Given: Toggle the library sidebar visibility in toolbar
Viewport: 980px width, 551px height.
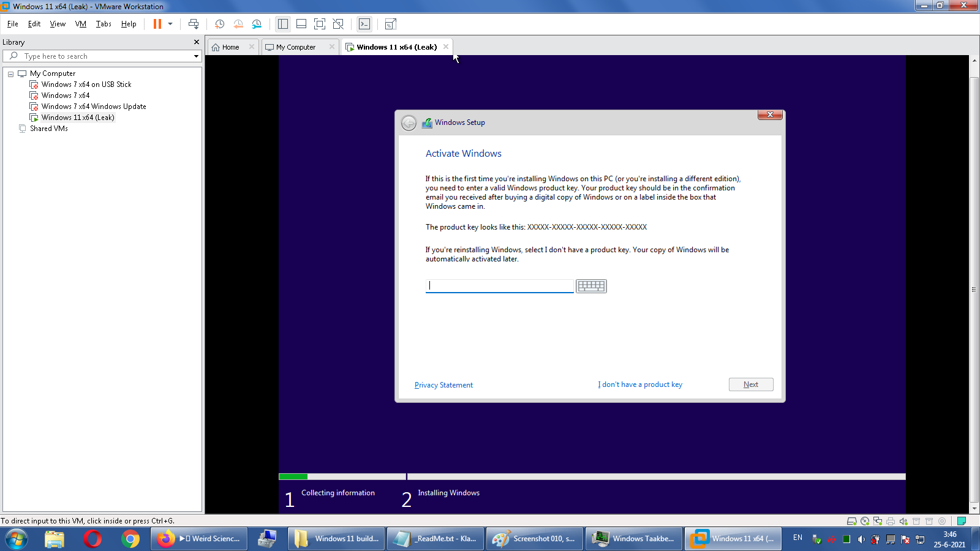Looking at the screenshot, I should point(282,24).
